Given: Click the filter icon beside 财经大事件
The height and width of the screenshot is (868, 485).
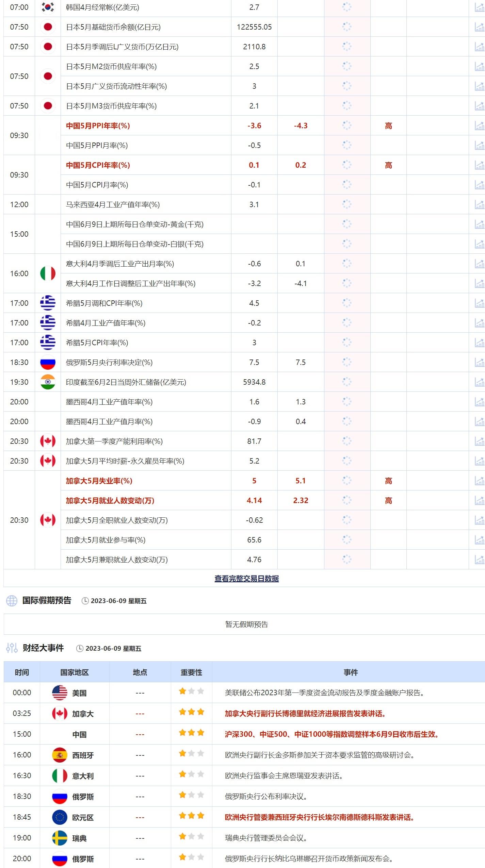Looking at the screenshot, I should [12, 648].
